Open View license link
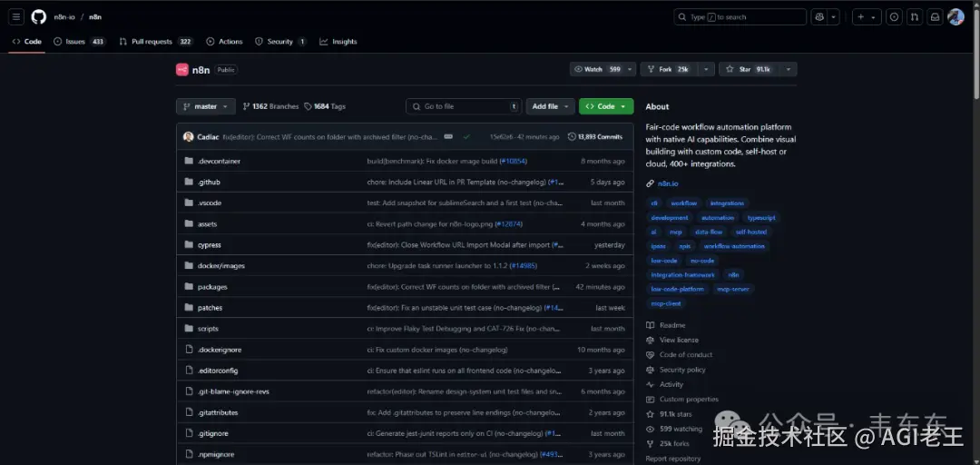Screen dimensions: 980x465 pos(679,340)
